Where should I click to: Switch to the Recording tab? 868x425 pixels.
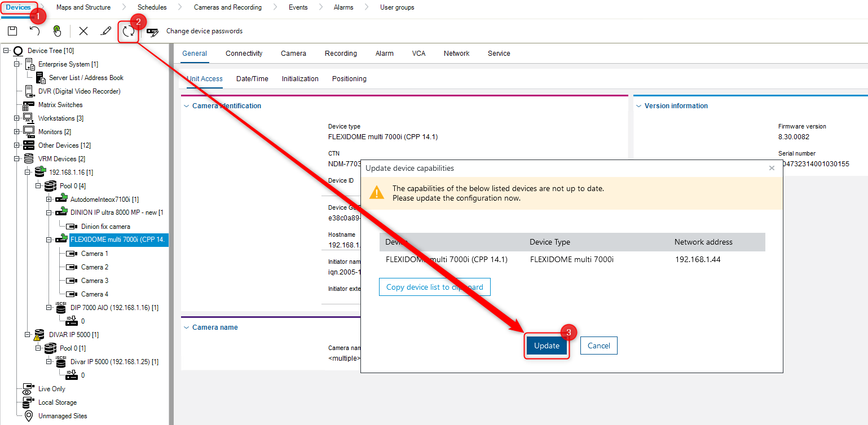341,53
